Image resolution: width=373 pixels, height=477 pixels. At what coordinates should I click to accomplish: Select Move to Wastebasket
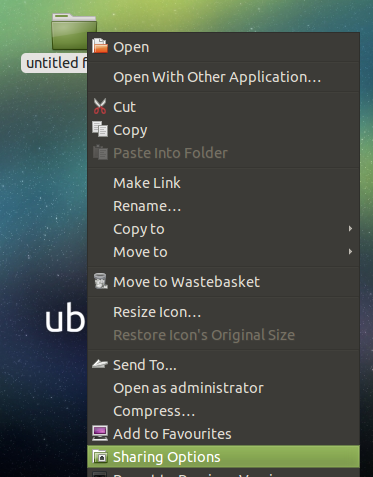[223, 282]
